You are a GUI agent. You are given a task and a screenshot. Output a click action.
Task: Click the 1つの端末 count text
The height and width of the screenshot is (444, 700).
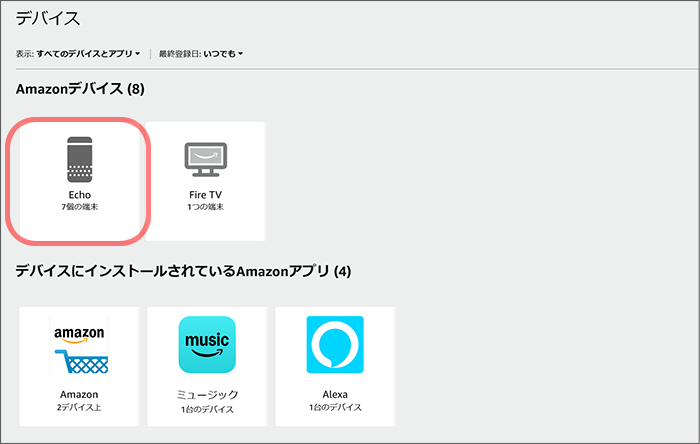coord(205,207)
